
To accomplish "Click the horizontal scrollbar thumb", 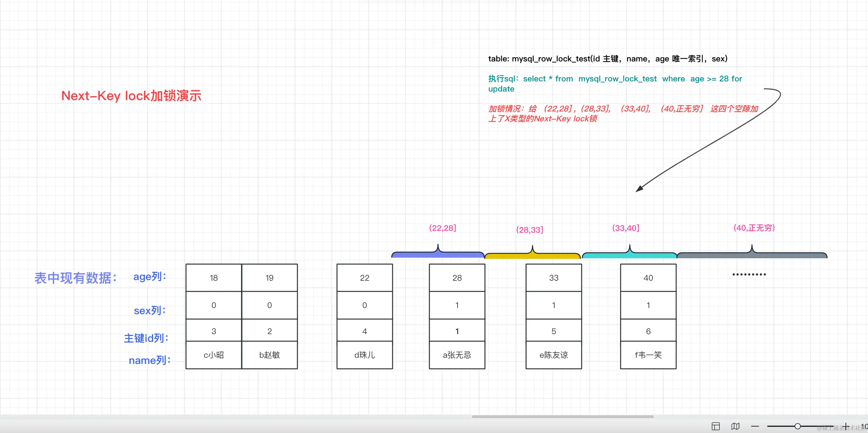I will tap(562, 417).
